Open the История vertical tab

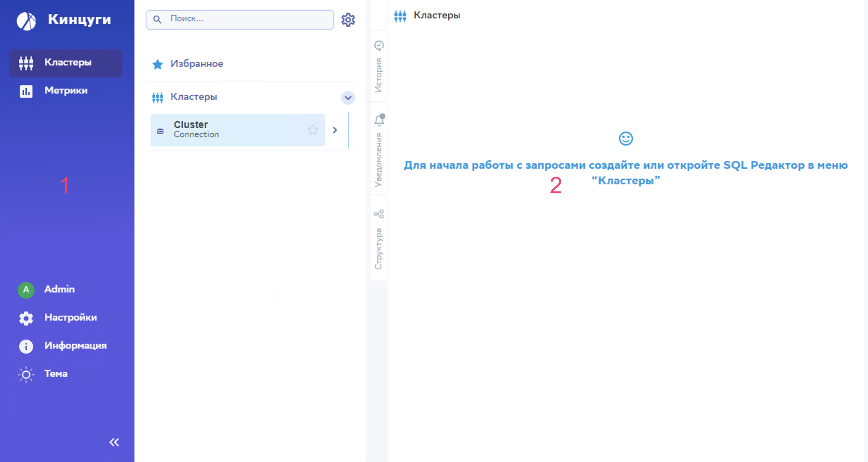(379, 67)
